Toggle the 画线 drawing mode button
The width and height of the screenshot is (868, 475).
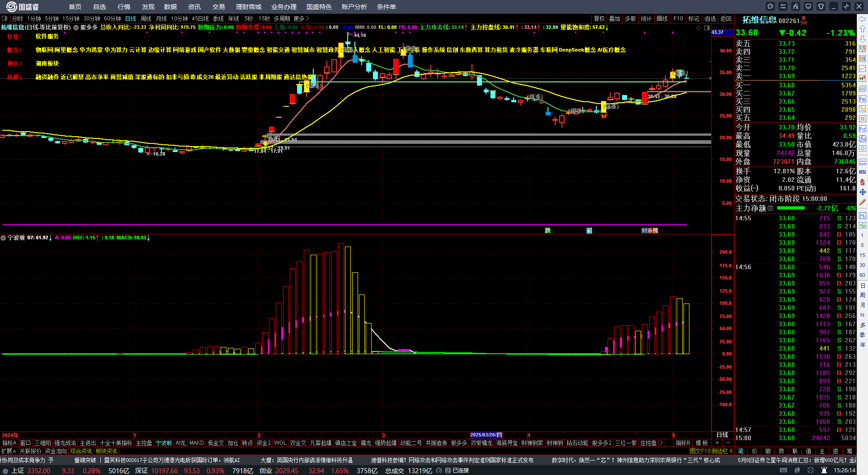pos(662,19)
